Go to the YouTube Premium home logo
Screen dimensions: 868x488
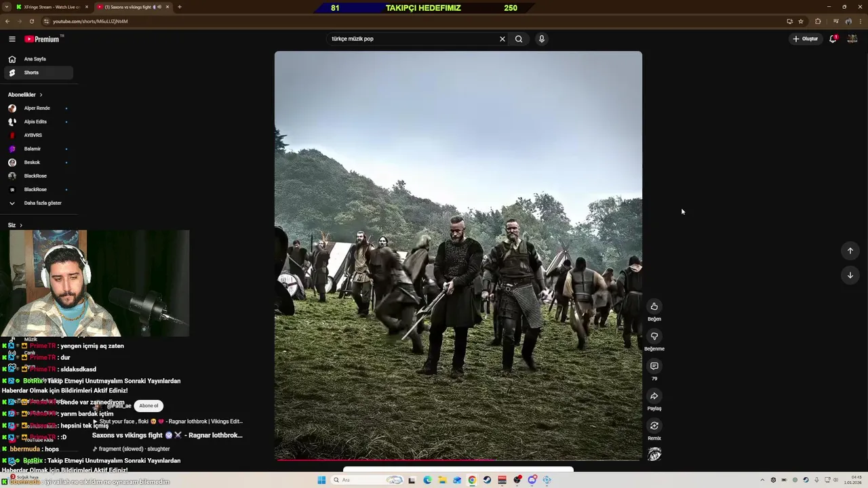[43, 39]
